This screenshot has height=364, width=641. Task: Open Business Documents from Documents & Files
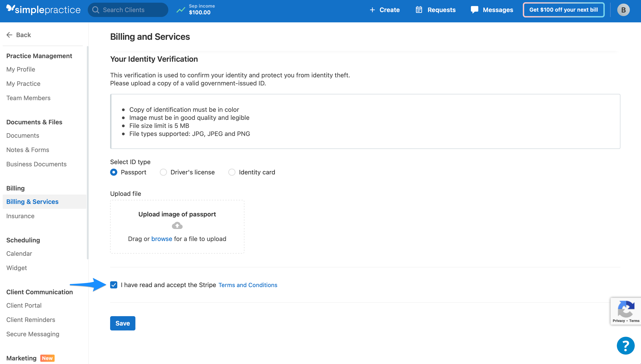[36, 164]
